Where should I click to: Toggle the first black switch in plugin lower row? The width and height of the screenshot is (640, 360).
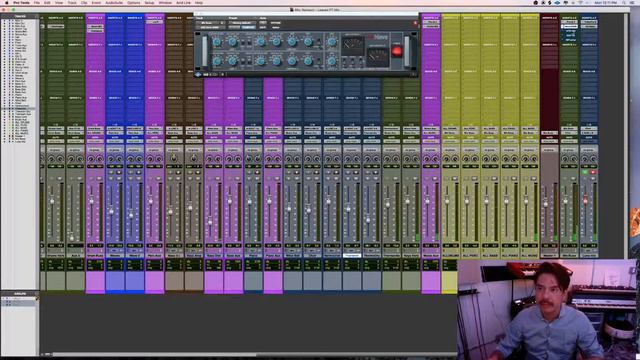point(242,62)
